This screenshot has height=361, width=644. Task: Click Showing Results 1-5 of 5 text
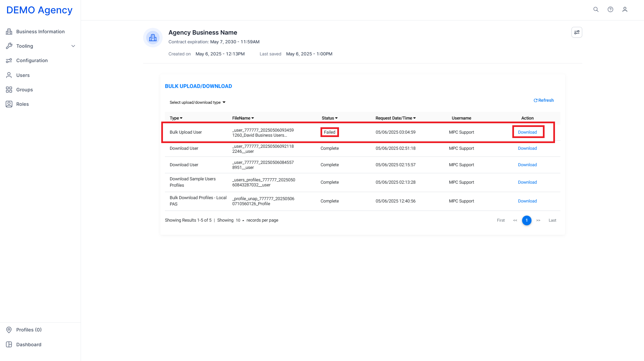pos(188,220)
